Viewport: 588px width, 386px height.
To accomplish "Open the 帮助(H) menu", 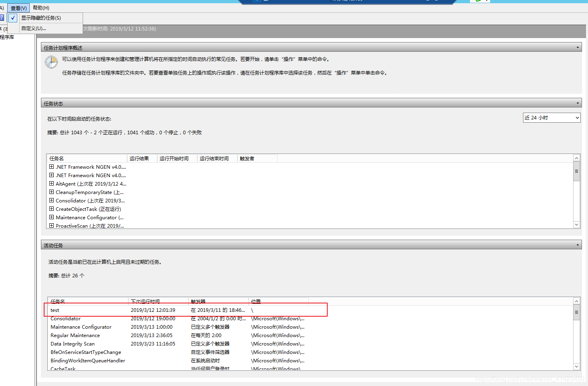I will 41,8.
